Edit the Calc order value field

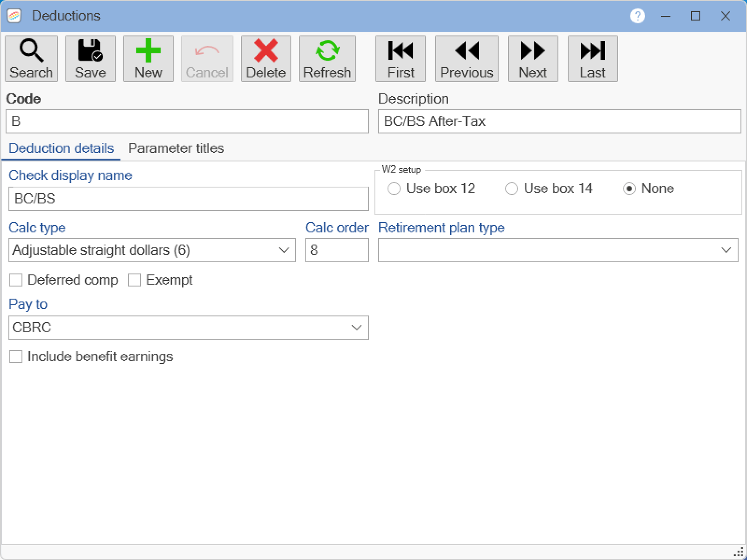(337, 250)
